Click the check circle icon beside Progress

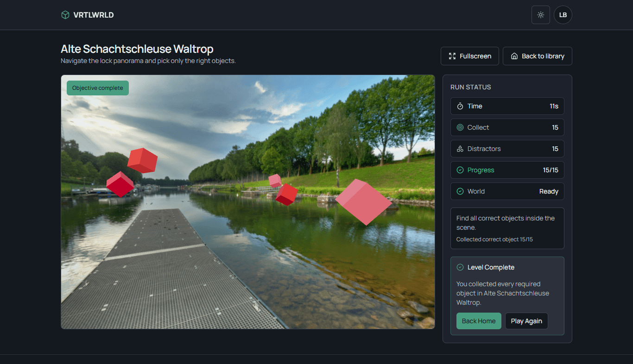pos(460,170)
